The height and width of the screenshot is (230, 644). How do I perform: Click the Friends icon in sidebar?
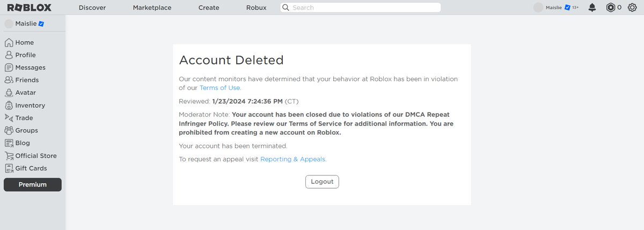tap(9, 80)
